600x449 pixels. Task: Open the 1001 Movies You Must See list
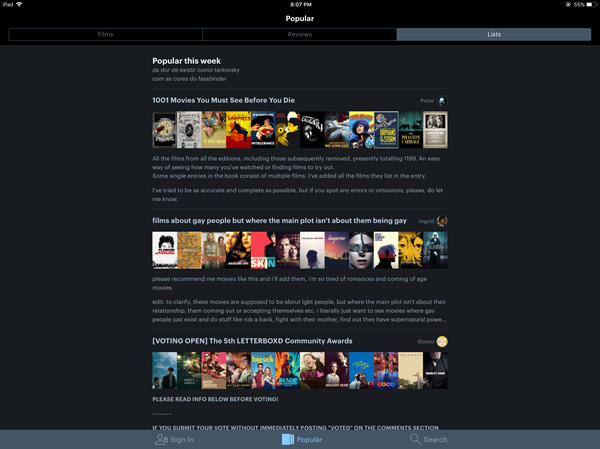[223, 100]
